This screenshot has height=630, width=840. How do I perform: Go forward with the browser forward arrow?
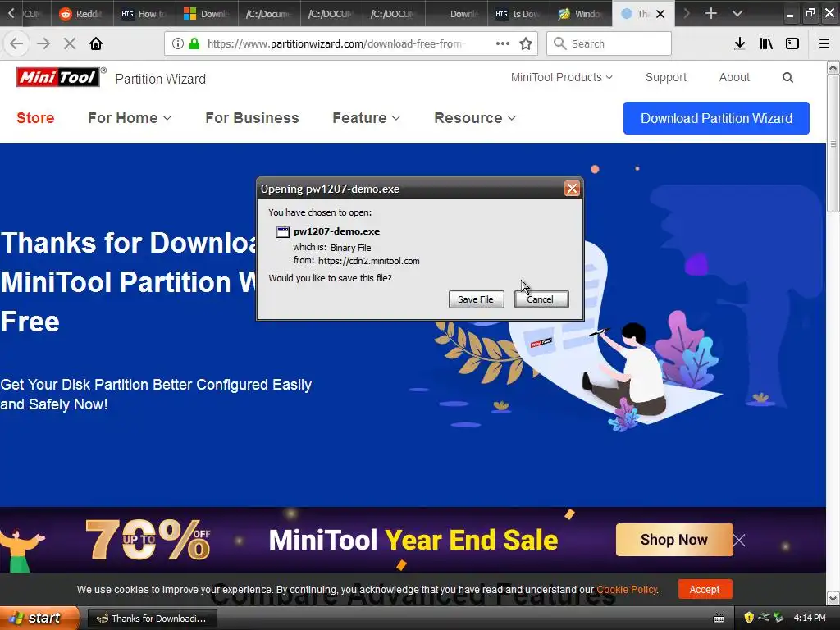click(x=43, y=43)
